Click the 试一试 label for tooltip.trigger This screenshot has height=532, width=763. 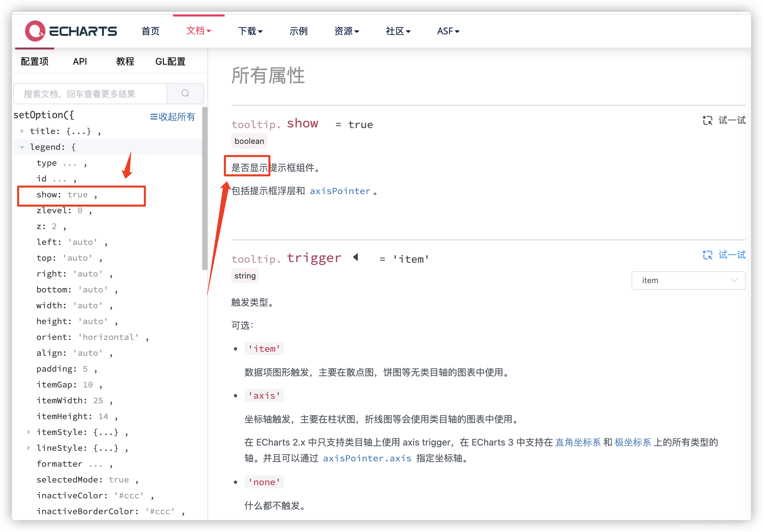[732, 255]
